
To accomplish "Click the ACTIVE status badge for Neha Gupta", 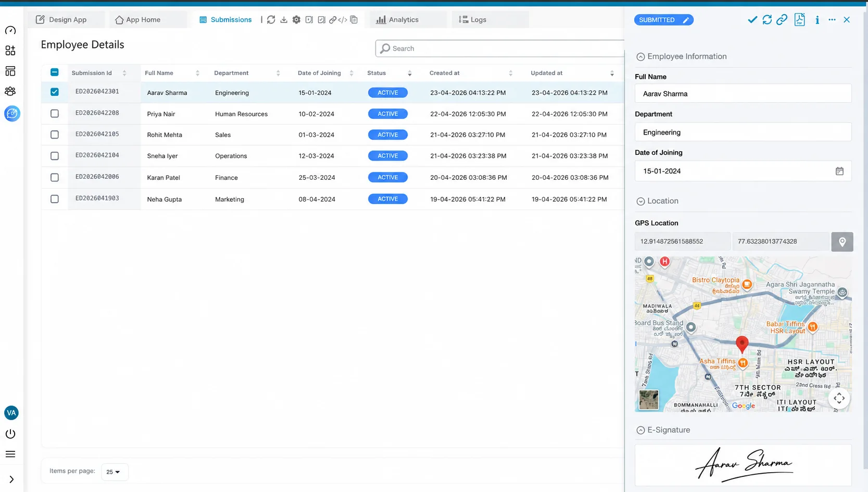I will pyautogui.click(x=388, y=199).
